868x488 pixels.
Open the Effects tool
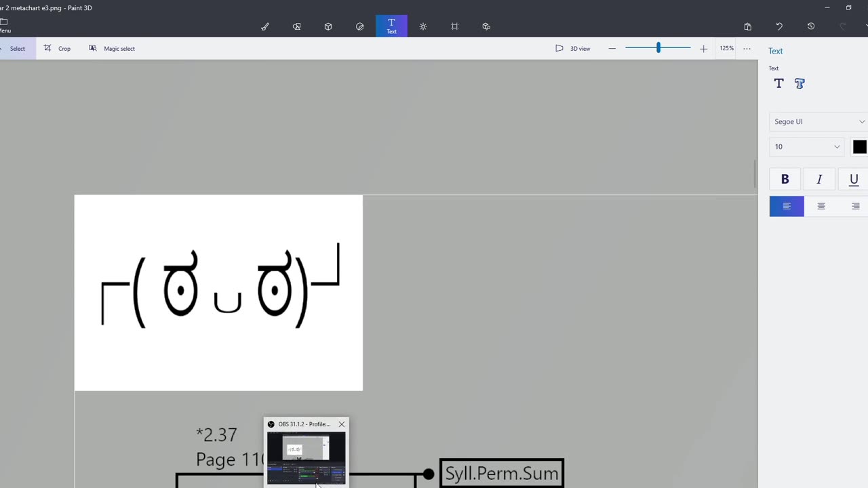click(x=423, y=26)
